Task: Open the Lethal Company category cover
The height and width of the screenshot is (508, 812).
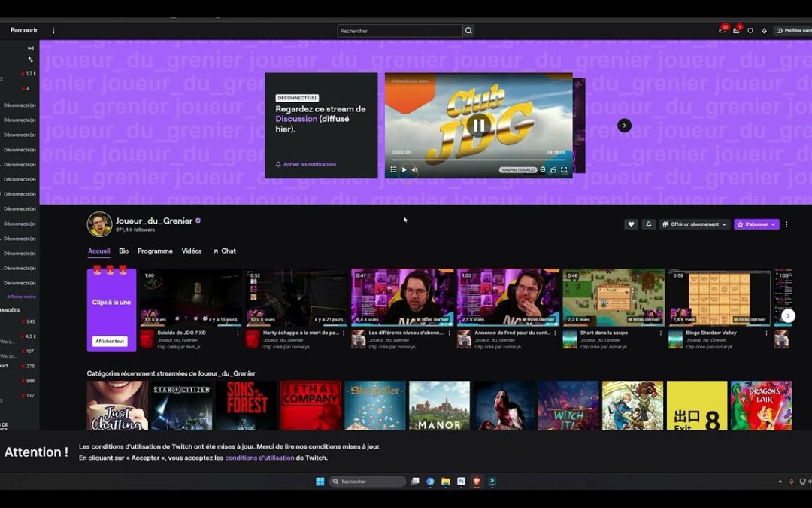Action: point(311,406)
